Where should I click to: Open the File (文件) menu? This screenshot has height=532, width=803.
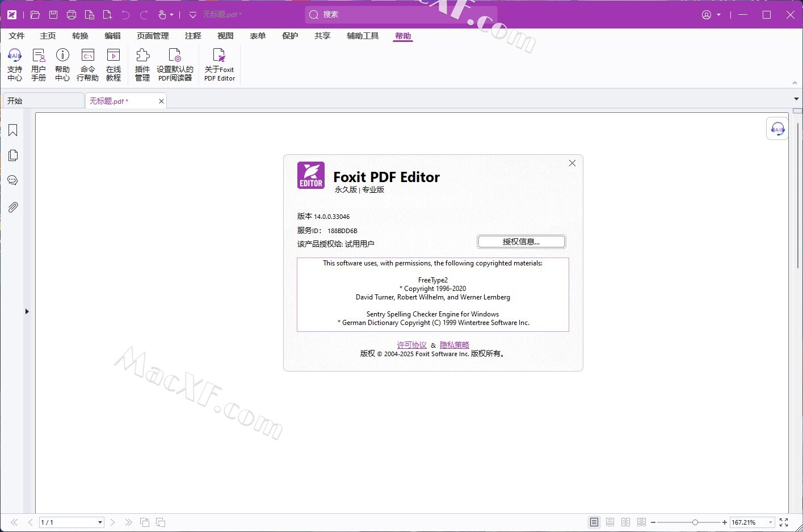tap(16, 36)
